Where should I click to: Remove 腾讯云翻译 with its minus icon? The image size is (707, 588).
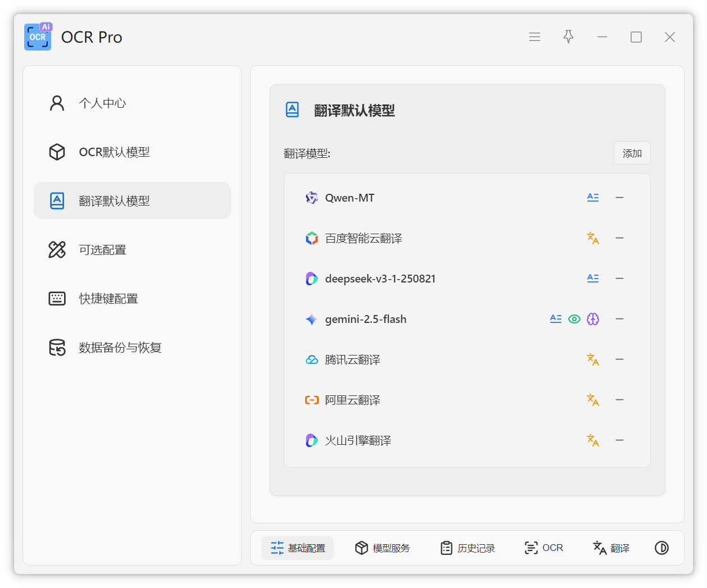point(619,359)
